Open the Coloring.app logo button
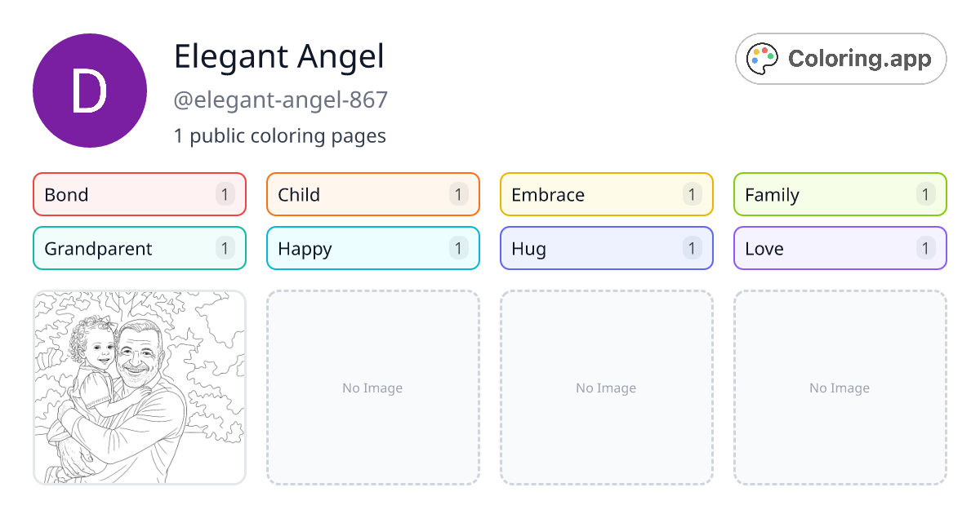980x514 pixels. pos(841,59)
